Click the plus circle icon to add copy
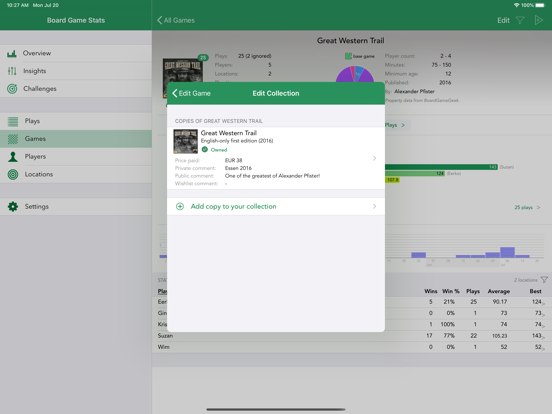Screen dimensions: 552x414 (x=180, y=207)
